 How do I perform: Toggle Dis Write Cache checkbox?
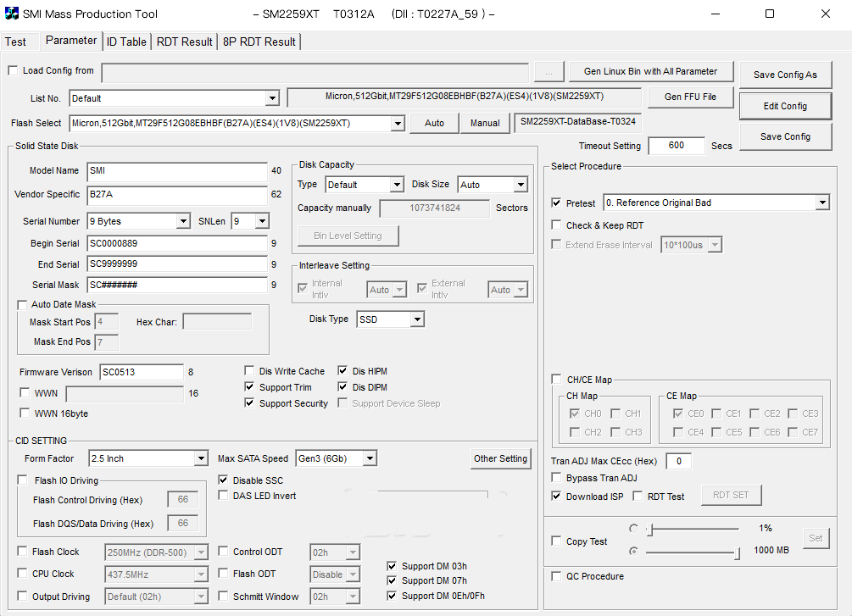[x=249, y=370]
